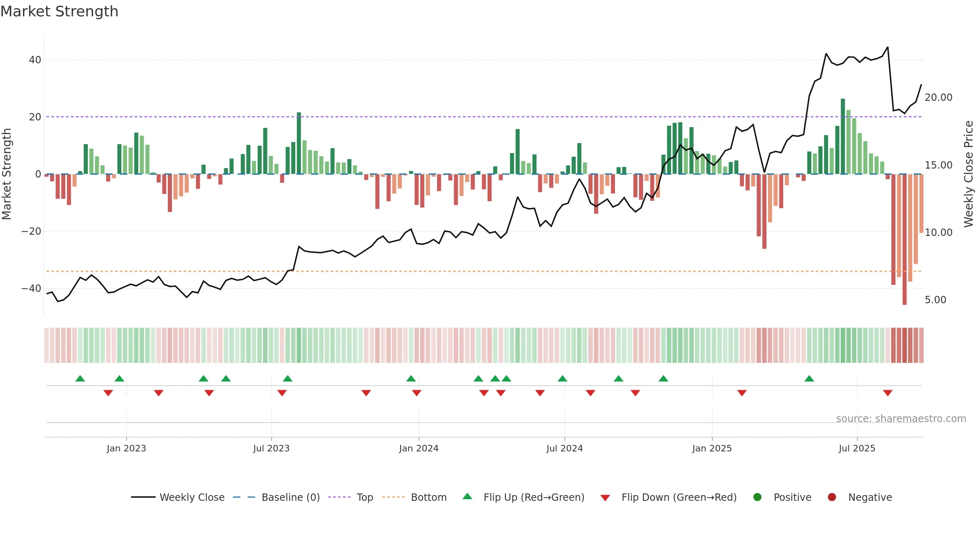Image resolution: width=980 pixels, height=551 pixels.
Task: Click the tallest green strength bar
Action: coord(843,136)
